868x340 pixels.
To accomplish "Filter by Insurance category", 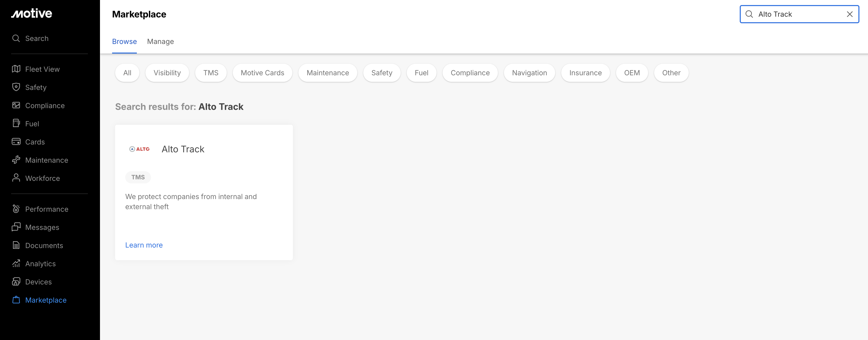I will coord(585,73).
